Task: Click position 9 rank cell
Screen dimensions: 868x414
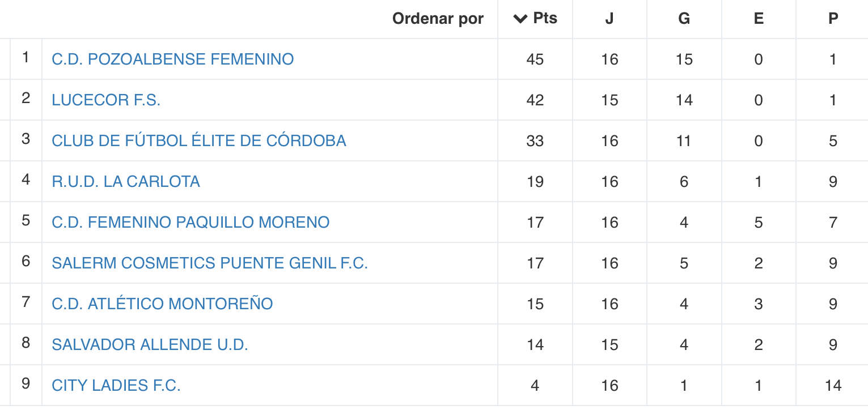Action: tap(26, 385)
